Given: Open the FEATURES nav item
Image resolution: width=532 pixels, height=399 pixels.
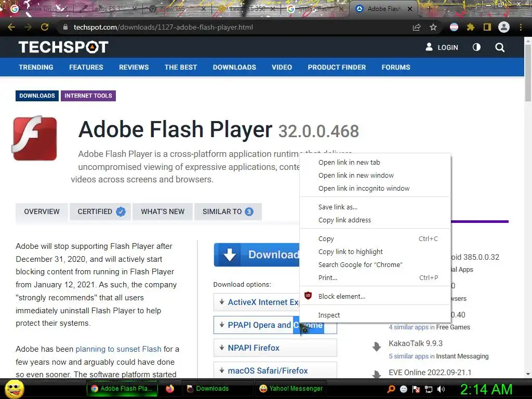Looking at the screenshot, I should click(86, 67).
